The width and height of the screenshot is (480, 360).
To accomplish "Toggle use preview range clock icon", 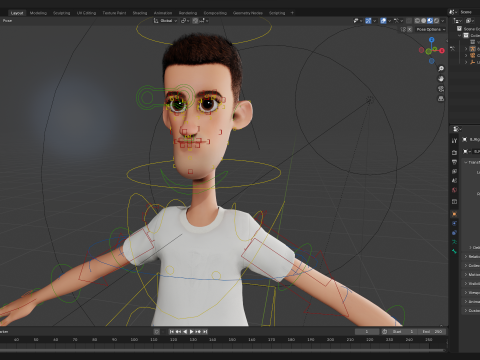I will point(384,332).
